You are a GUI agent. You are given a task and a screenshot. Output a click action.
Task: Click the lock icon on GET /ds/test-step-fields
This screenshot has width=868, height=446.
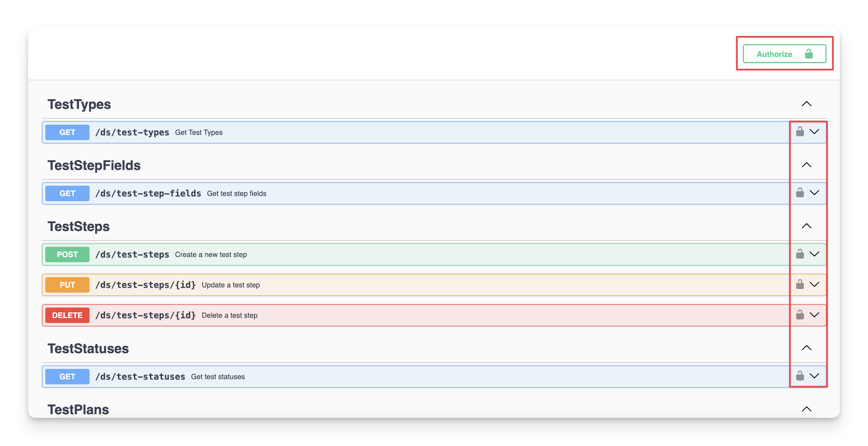799,193
